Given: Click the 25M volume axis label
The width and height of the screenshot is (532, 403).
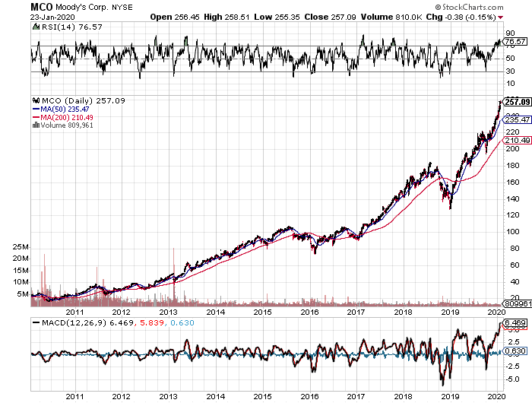Looking at the screenshot, I should pos(21,247).
